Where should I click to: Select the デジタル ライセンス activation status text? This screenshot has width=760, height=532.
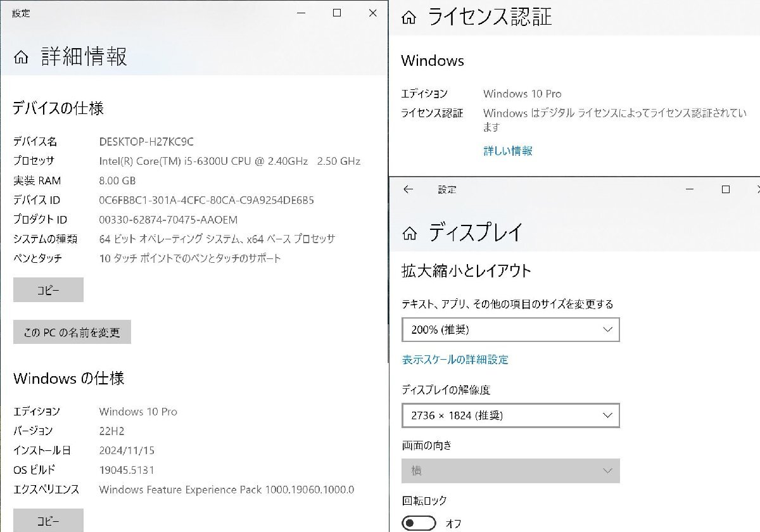(x=615, y=120)
